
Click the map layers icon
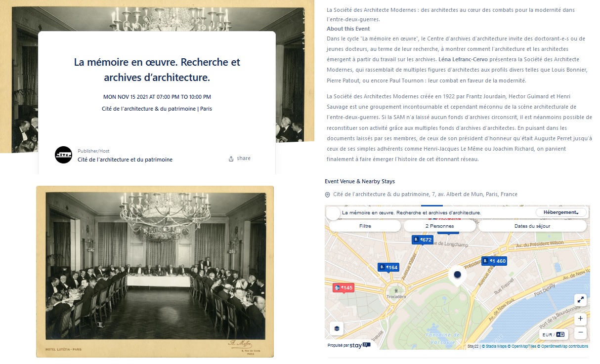(337, 328)
